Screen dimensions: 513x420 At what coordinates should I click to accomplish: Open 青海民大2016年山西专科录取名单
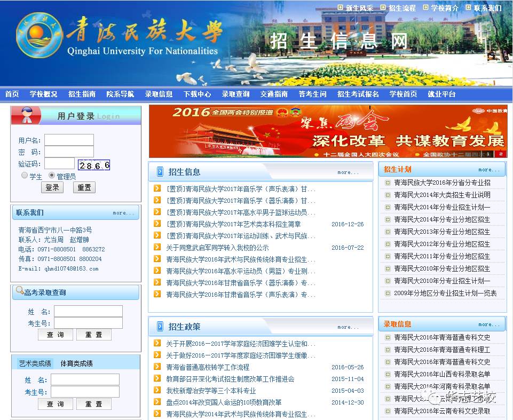442,374
